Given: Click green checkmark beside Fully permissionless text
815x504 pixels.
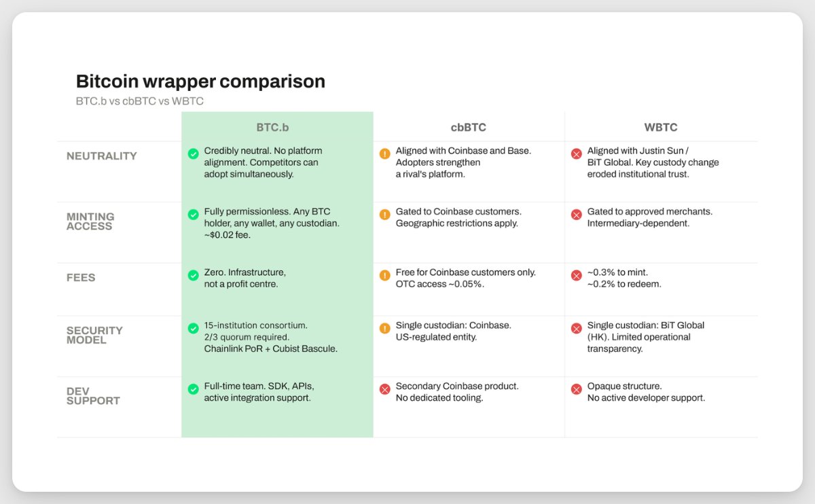Looking at the screenshot, I should (x=194, y=215).
